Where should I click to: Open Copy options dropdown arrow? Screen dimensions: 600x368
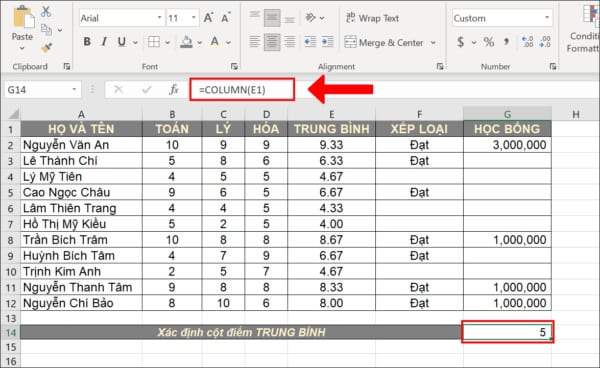click(60, 30)
